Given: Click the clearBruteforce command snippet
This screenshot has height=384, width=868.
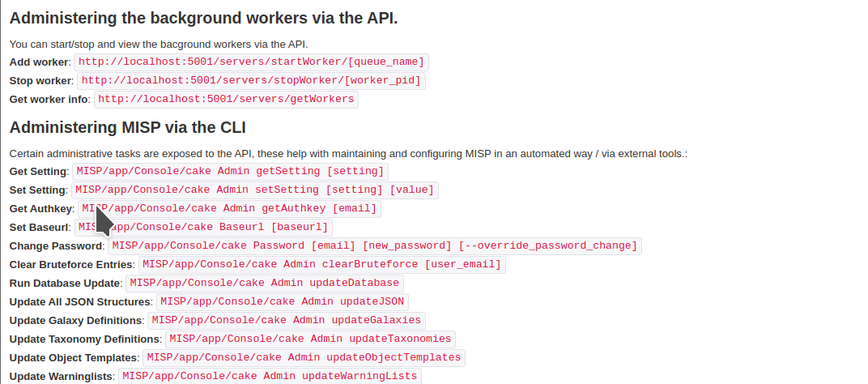Looking at the screenshot, I should click(x=322, y=265).
